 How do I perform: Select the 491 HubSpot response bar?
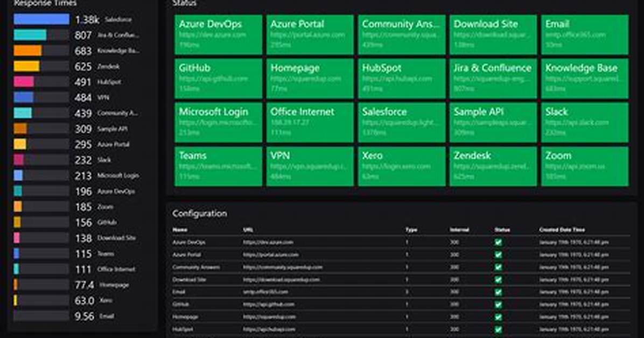pos(41,82)
